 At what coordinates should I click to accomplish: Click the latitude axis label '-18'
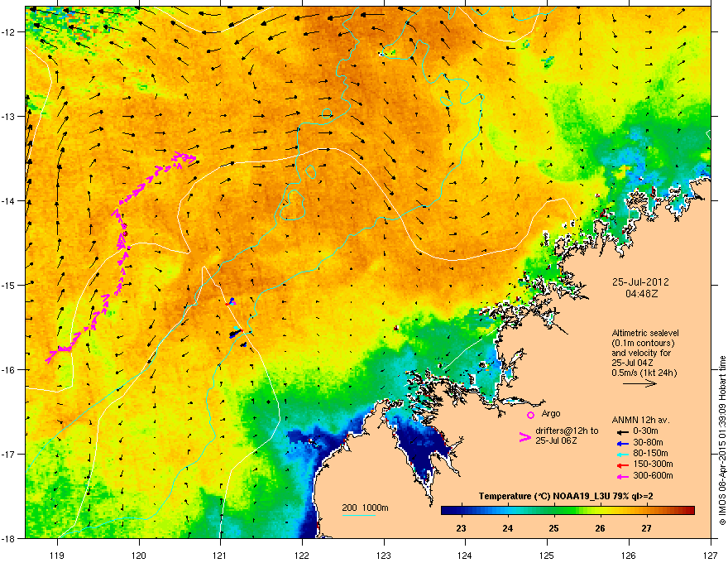(8, 538)
